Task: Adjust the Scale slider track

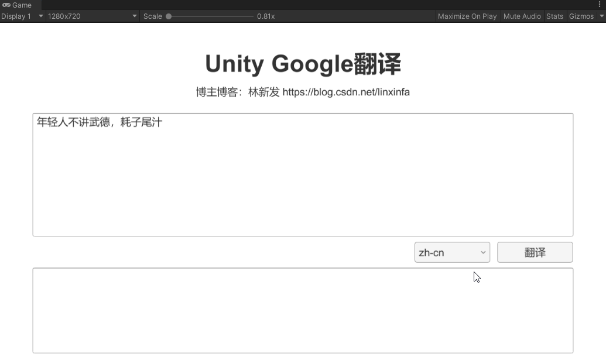Action: click(x=211, y=16)
